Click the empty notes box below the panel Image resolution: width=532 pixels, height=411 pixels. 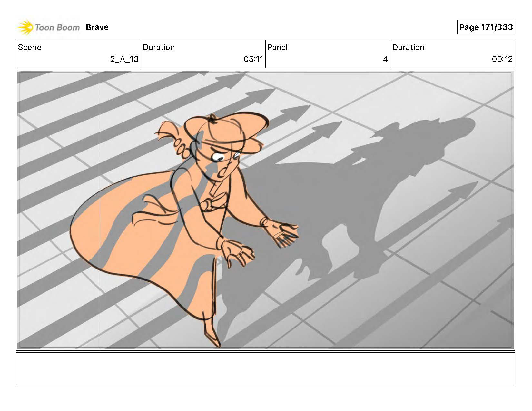tap(265, 369)
